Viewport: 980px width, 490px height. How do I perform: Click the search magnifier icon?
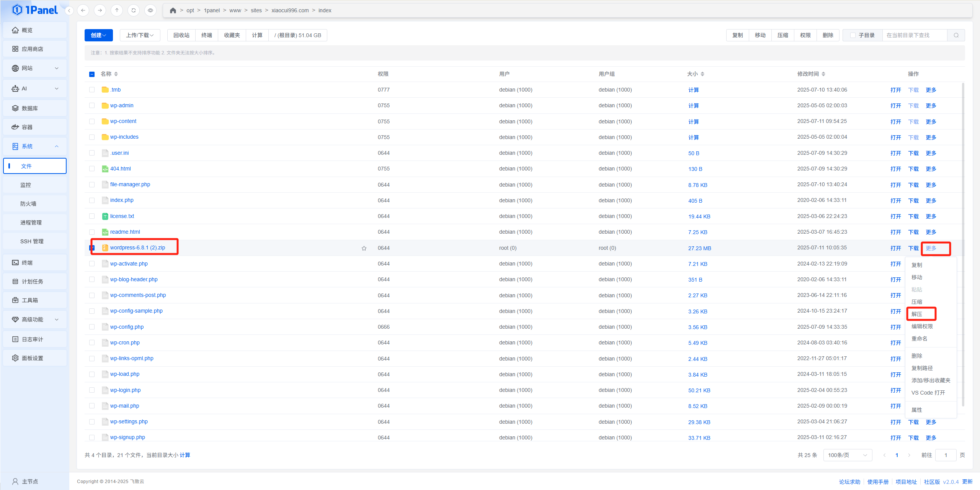[956, 35]
